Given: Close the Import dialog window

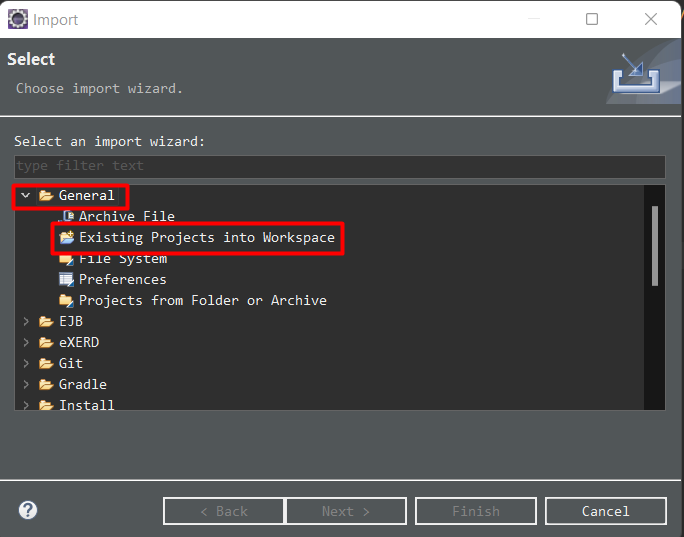Looking at the screenshot, I should pos(651,19).
